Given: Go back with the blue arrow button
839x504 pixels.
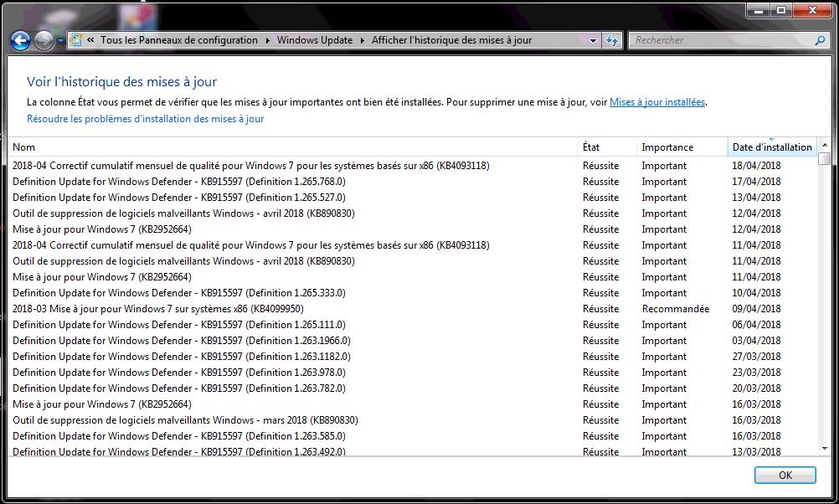Looking at the screenshot, I should (20, 40).
